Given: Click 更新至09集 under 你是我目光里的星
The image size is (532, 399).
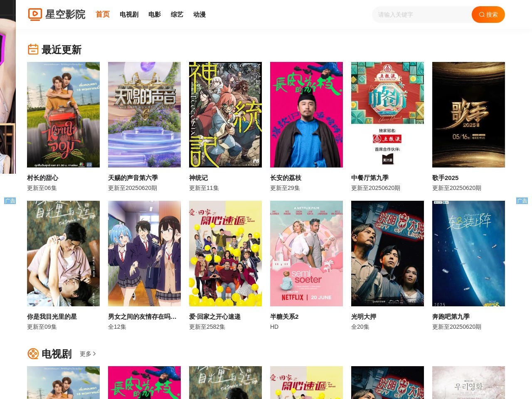Looking at the screenshot, I should pos(42,327).
